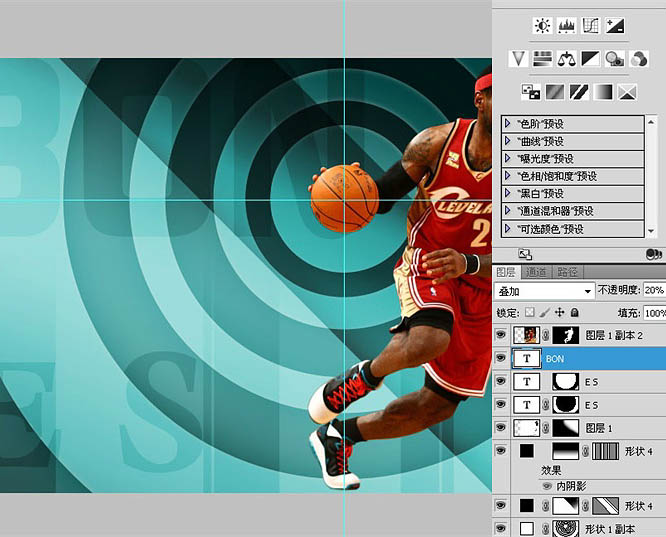Add a Curves adjustment layer
The width and height of the screenshot is (666, 537).
(x=591, y=25)
